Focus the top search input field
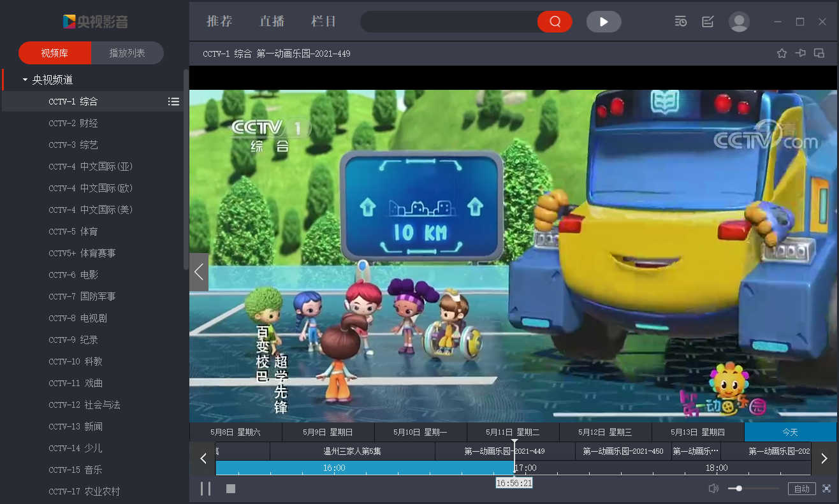 [x=449, y=22]
